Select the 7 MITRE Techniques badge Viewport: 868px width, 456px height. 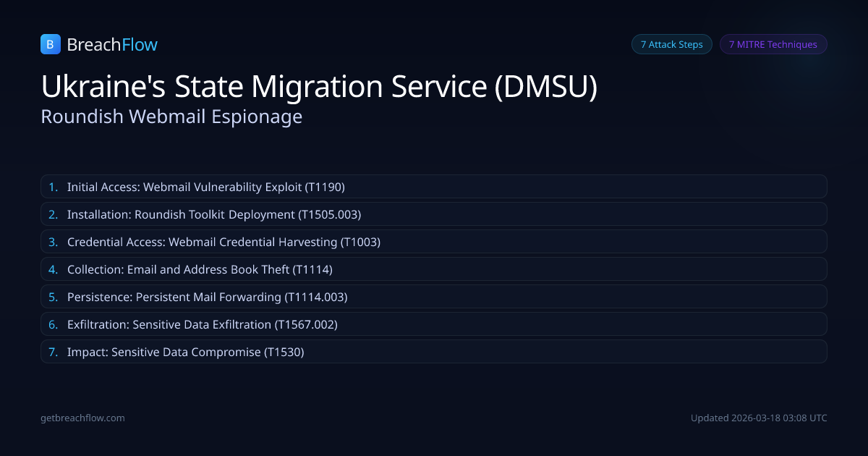coord(773,44)
